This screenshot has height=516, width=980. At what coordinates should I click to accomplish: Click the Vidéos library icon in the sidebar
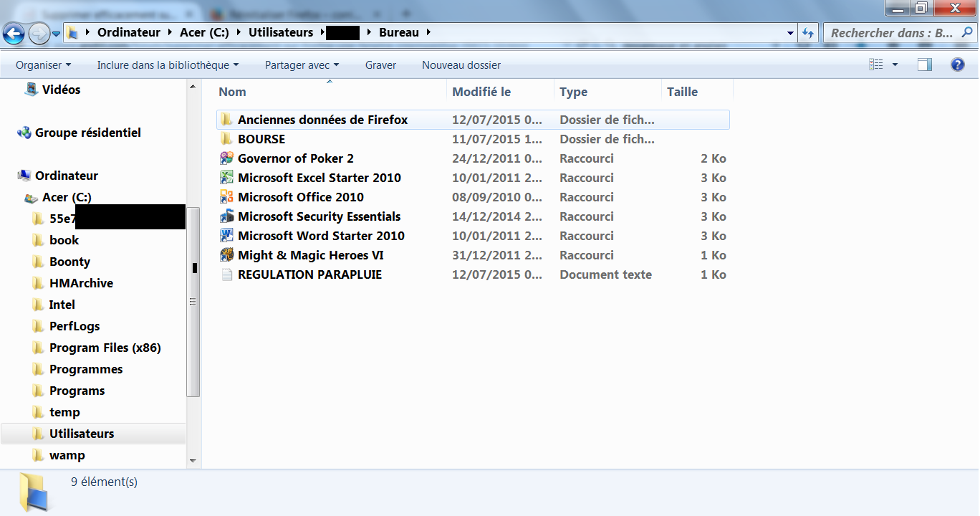pyautogui.click(x=31, y=89)
